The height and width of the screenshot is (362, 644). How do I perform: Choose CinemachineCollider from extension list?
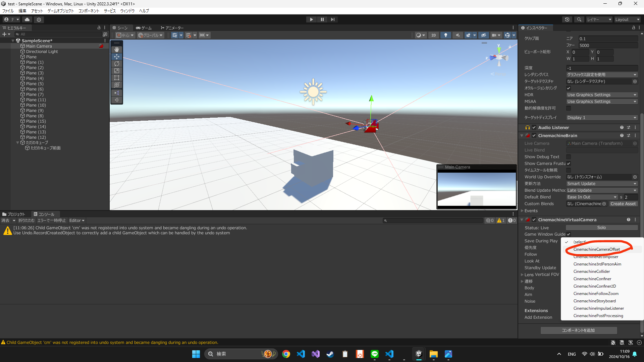tap(591, 271)
